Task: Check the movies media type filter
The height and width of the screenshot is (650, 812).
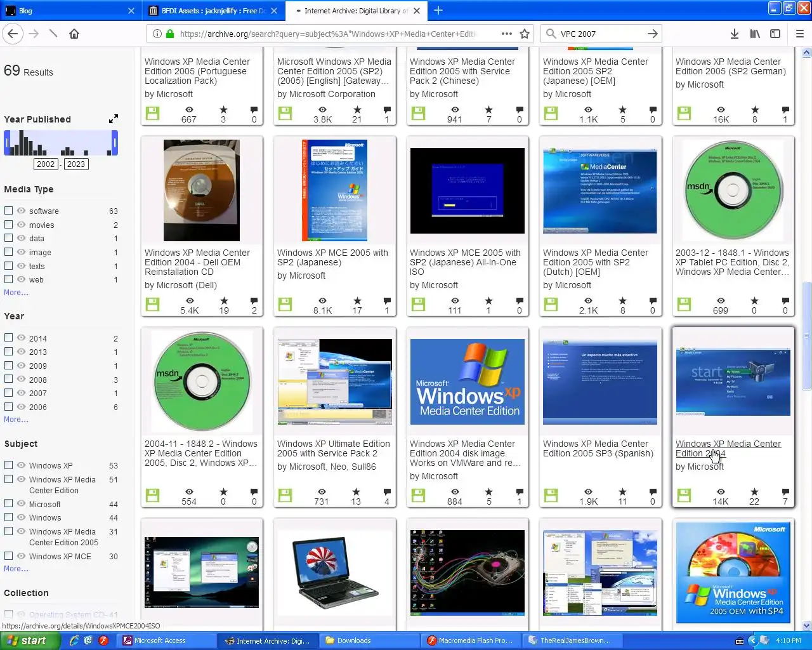Action: coord(9,225)
